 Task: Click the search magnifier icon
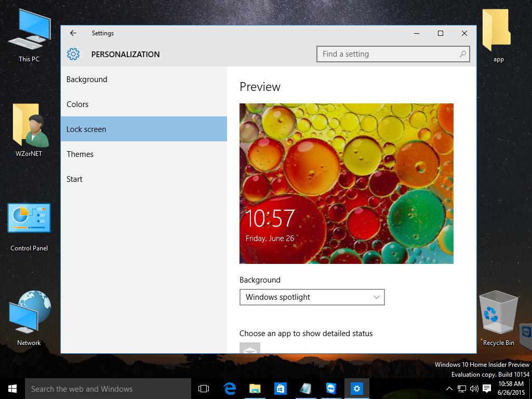(462, 54)
